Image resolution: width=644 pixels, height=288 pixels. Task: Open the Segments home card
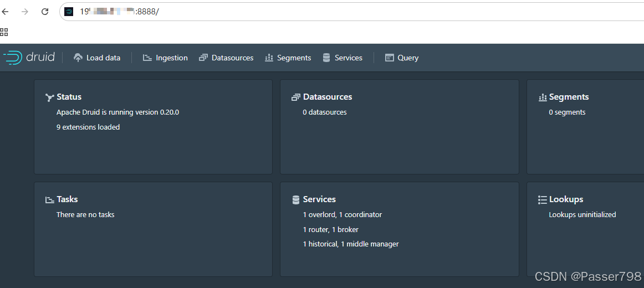585,127
